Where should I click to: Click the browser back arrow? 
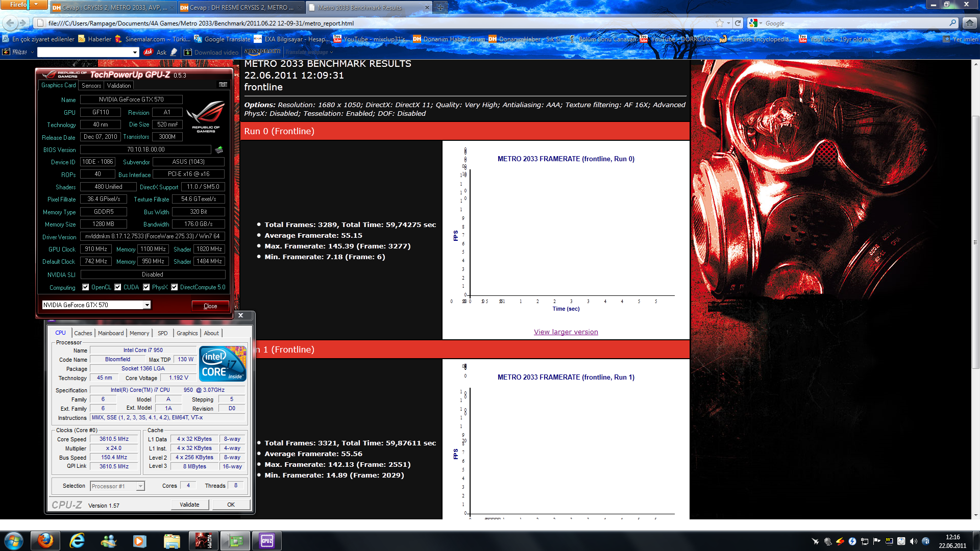(10, 23)
